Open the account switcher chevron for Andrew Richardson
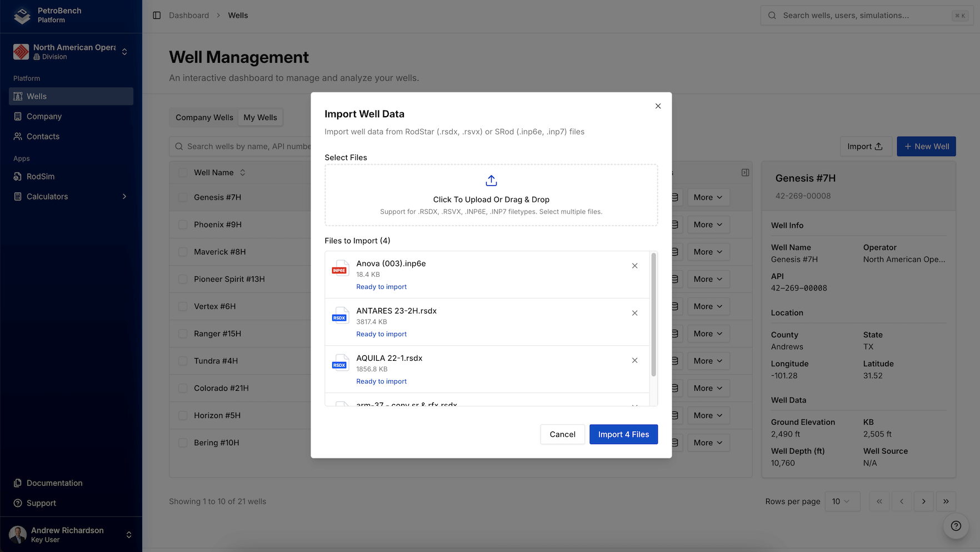The height and width of the screenshot is (552, 980). tap(129, 534)
